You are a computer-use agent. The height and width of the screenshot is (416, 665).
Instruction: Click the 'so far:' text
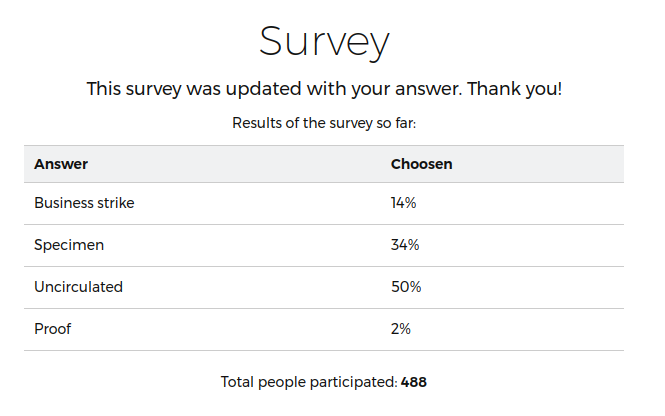[393, 124]
